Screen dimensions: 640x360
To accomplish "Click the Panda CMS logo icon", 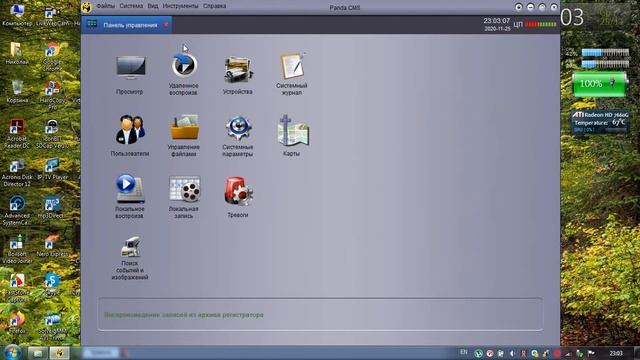I will tap(86, 7).
